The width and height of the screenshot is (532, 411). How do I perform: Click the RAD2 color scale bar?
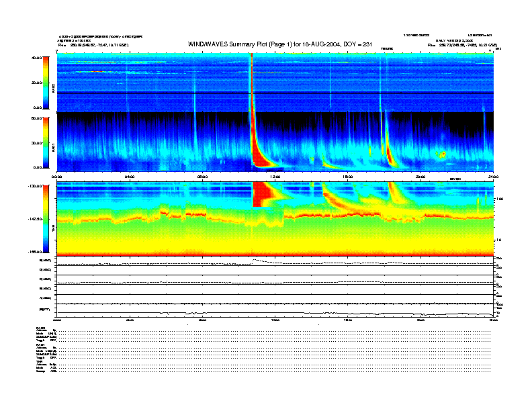click(44, 82)
